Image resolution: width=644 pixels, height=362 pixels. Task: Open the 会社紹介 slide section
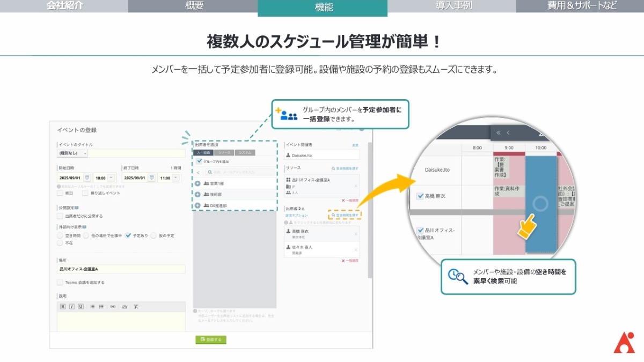pyautogui.click(x=64, y=6)
